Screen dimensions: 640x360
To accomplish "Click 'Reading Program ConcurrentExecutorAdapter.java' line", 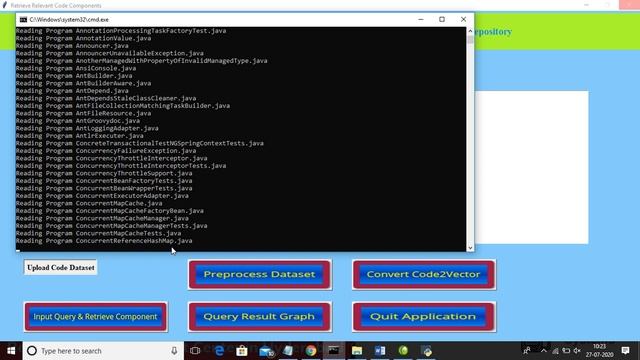I will click(102, 196).
